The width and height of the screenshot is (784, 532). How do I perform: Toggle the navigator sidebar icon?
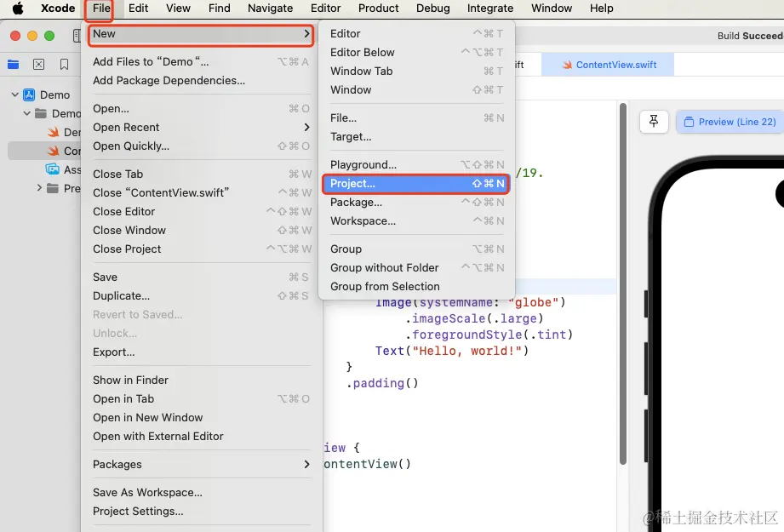(x=77, y=36)
